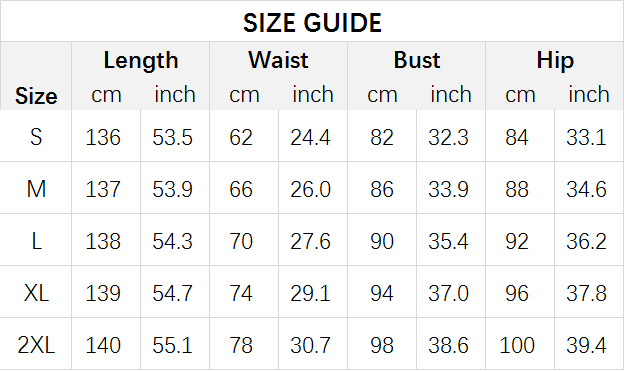The image size is (624, 371).
Task: Select the Hip column header
Action: 555,61
